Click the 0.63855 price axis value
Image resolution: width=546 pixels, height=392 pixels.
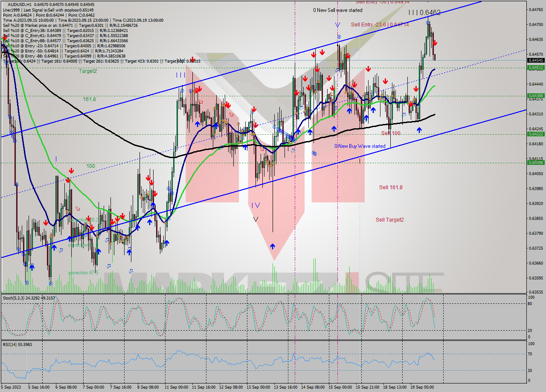pos(536,218)
